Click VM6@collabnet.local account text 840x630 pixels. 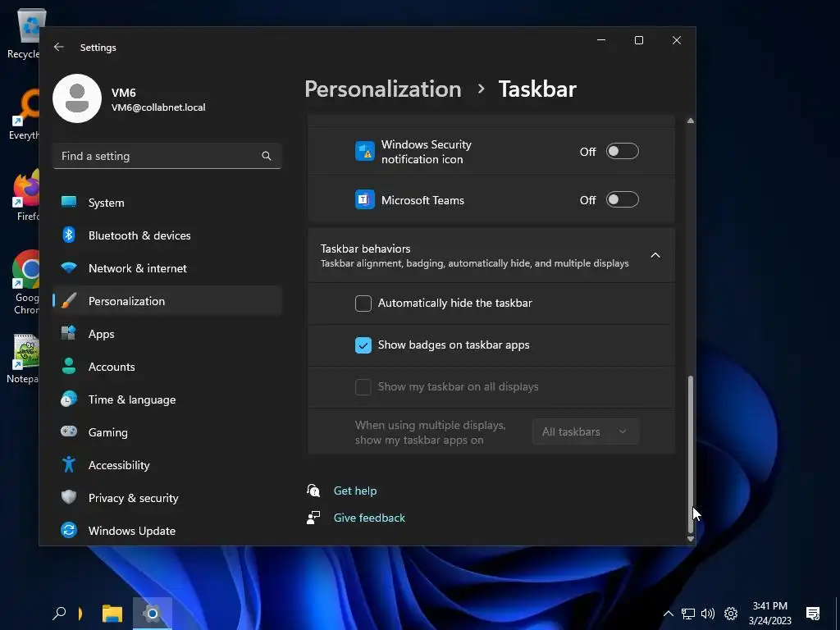pyautogui.click(x=158, y=107)
